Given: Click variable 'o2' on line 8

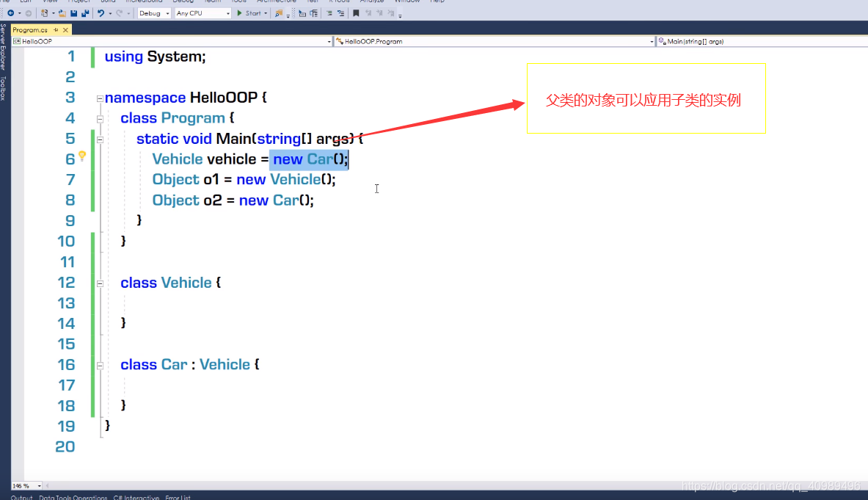Looking at the screenshot, I should pyautogui.click(x=213, y=200).
